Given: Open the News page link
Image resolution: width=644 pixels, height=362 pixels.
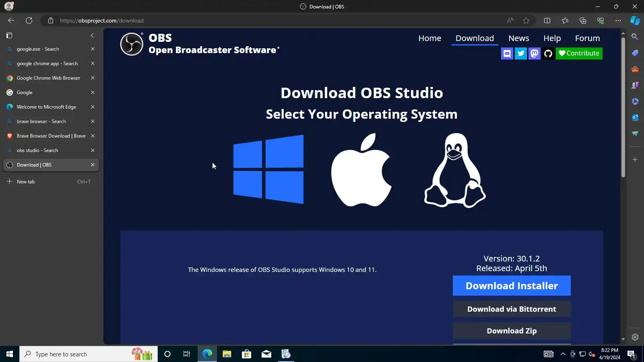Looking at the screenshot, I should click(519, 38).
